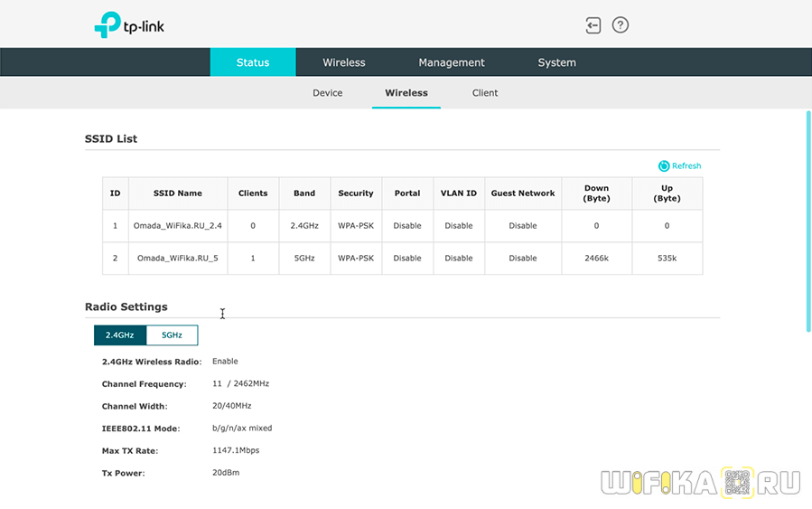The width and height of the screenshot is (812, 509).
Task: Select the Omada_WiFika.RU_5 SSID row
Action: pos(177,259)
